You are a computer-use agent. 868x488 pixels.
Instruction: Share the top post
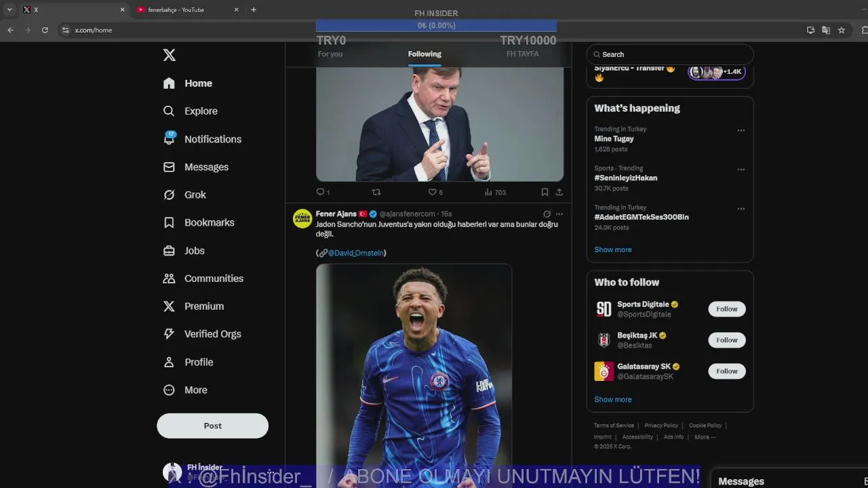(x=559, y=192)
